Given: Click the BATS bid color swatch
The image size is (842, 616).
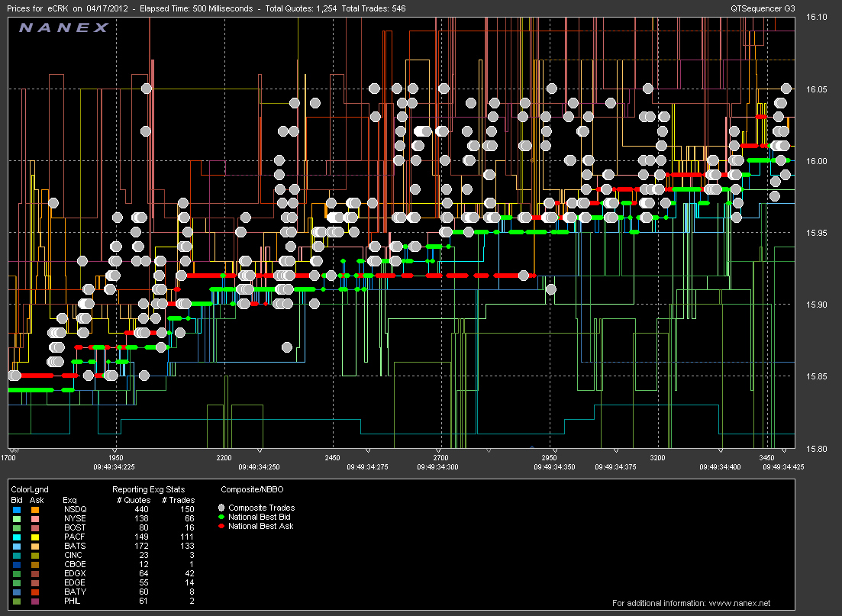Looking at the screenshot, I should click(x=17, y=547).
